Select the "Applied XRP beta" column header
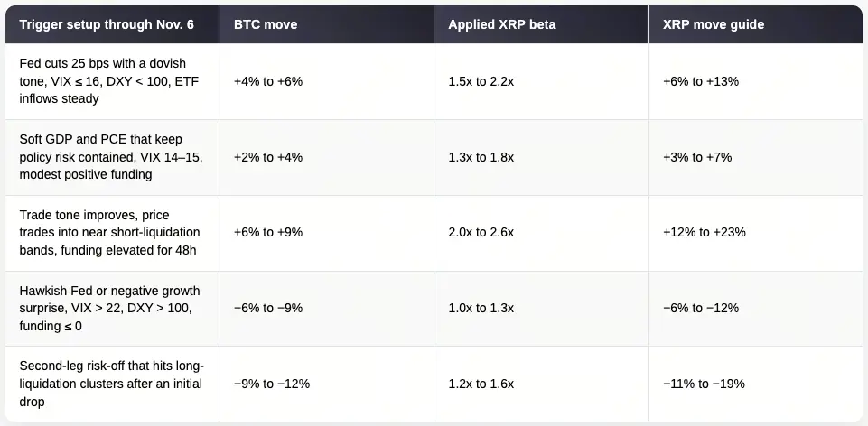868x426 pixels. coord(501,24)
